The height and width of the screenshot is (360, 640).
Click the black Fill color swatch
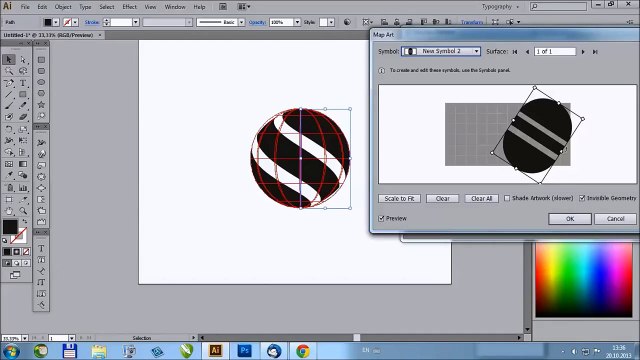pos(10,227)
